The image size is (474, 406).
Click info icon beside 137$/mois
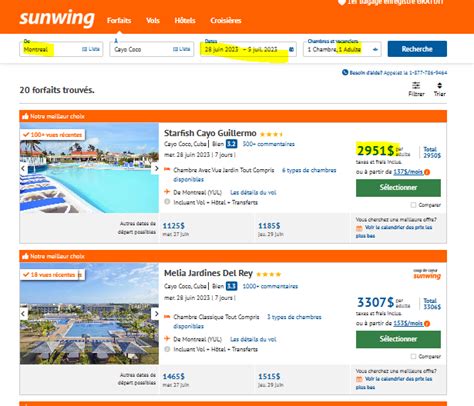[427, 172]
